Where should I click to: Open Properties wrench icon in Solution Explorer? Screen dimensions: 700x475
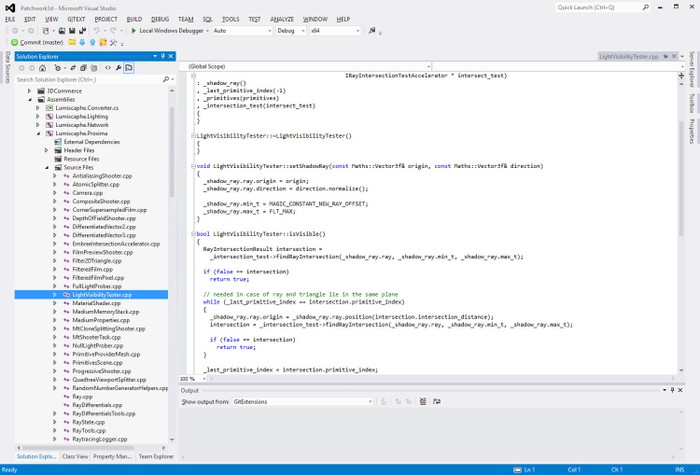[117, 68]
